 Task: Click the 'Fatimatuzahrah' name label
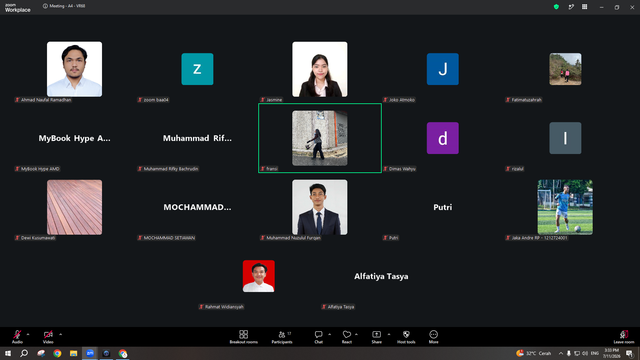524,100
